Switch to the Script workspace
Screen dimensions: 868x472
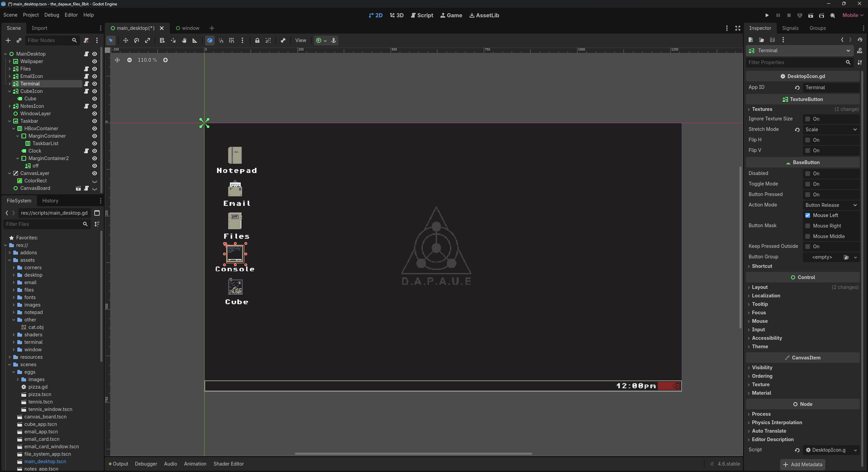pos(422,15)
